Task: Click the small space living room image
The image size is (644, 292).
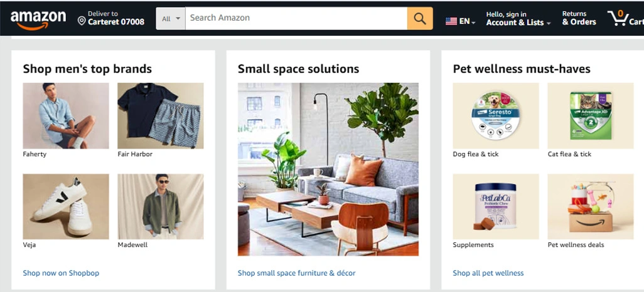Action: [x=328, y=169]
